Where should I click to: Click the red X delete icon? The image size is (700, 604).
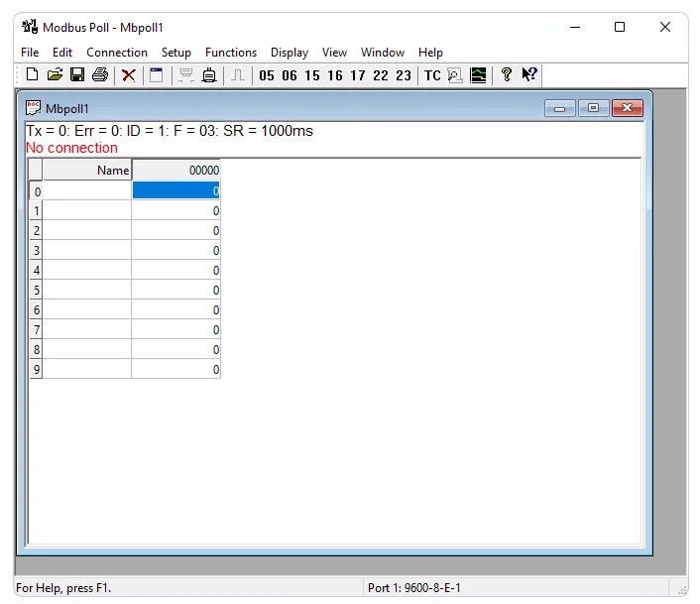pyautogui.click(x=129, y=74)
